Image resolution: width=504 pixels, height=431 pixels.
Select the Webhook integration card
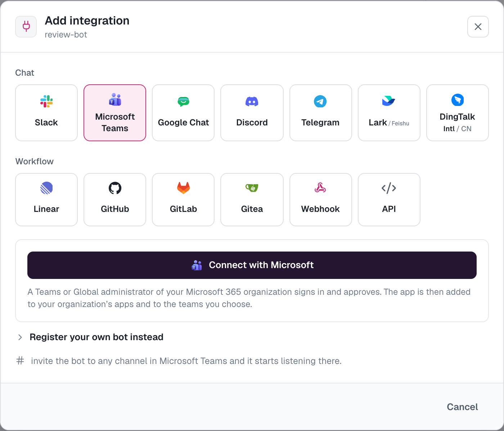point(321,200)
